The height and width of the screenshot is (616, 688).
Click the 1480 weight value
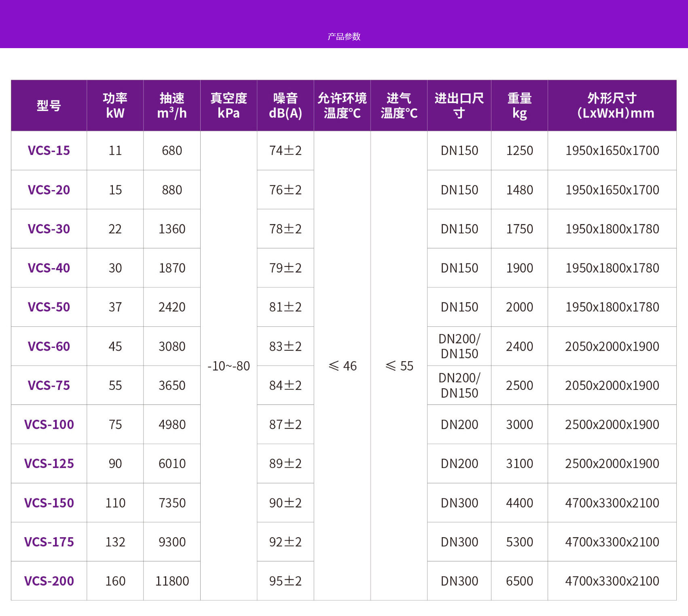pos(520,190)
